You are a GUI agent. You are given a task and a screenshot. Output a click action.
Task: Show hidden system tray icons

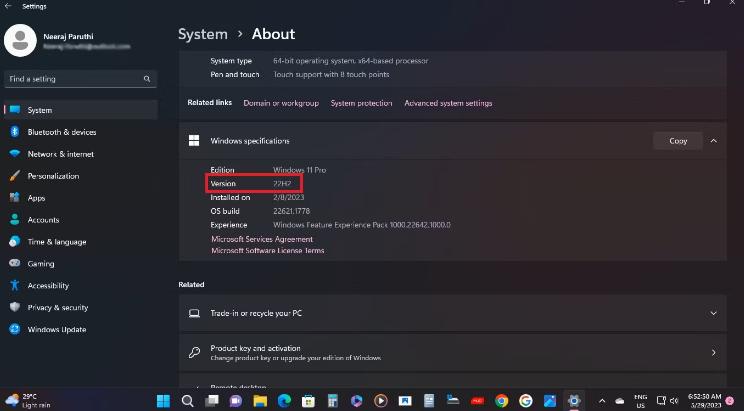(x=602, y=401)
